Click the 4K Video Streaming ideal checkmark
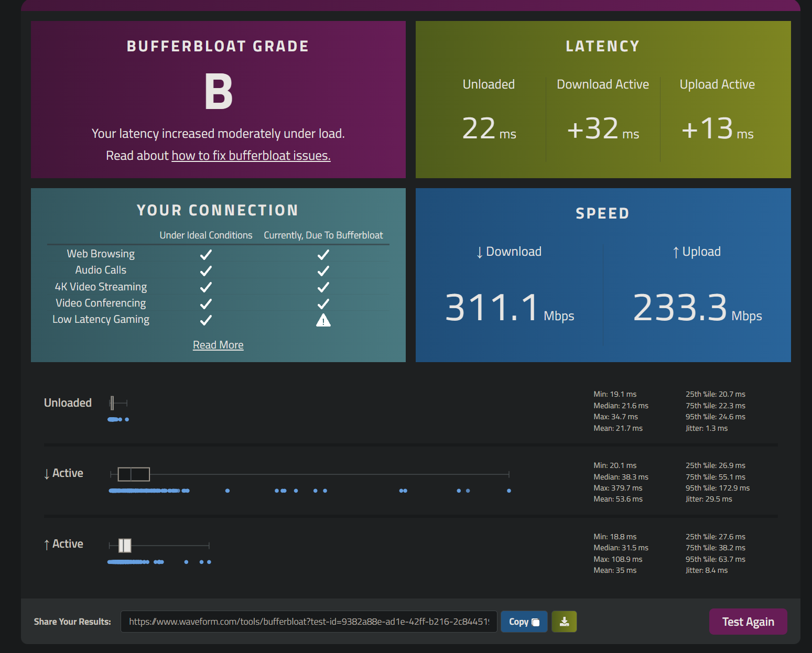 206,287
